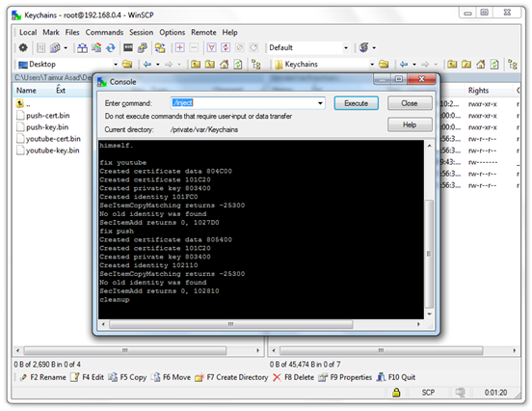532x411 pixels.
Task: Click Compare Directories toolbar icon
Action: (82, 47)
